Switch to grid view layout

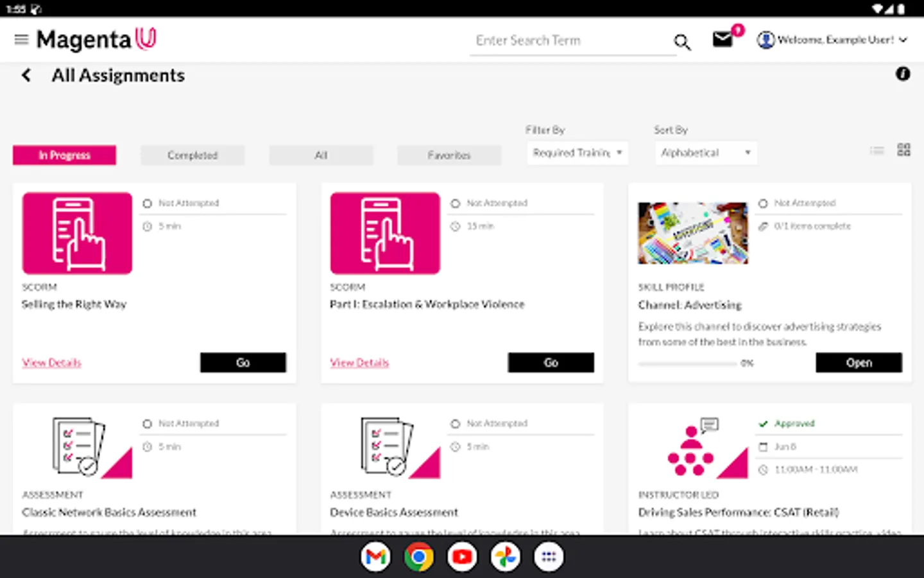click(x=903, y=150)
